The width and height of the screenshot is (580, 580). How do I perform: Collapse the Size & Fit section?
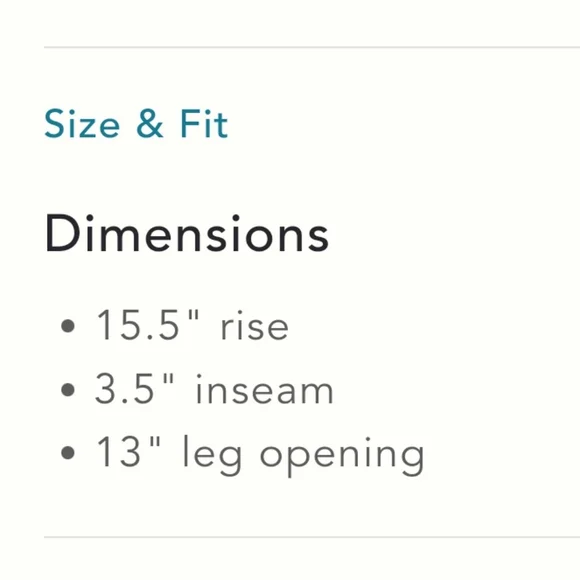click(136, 124)
